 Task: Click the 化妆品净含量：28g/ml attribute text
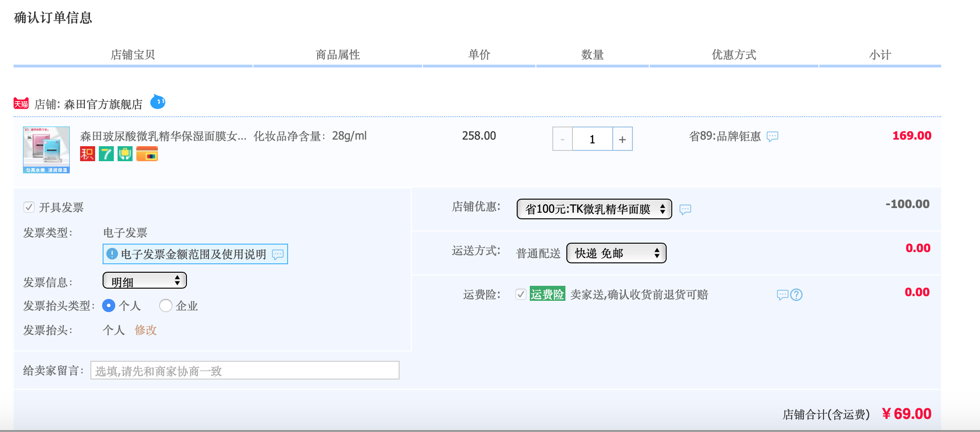(x=310, y=136)
